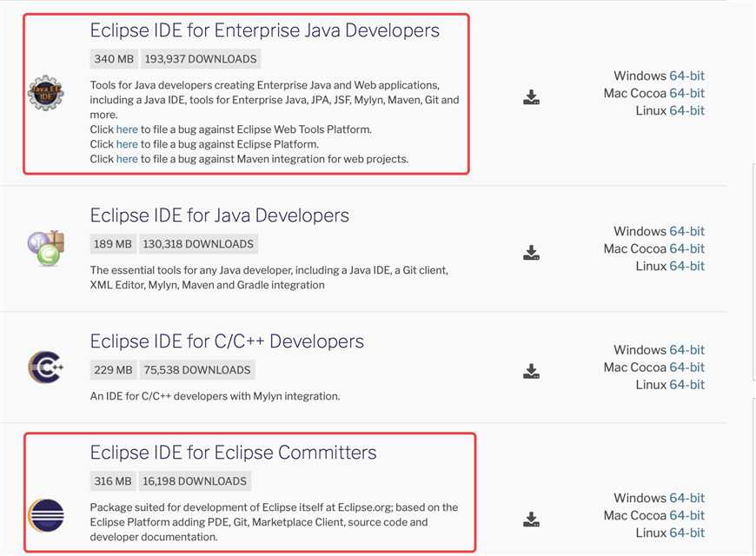Download Java Developers Linux 64-bit
Screen dimensions: 756x556
pyautogui.click(x=686, y=266)
